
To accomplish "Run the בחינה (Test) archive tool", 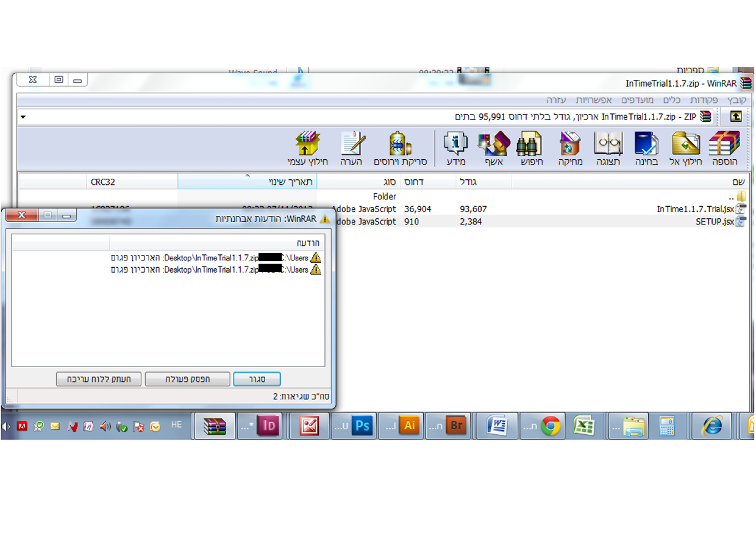I will [x=646, y=148].
